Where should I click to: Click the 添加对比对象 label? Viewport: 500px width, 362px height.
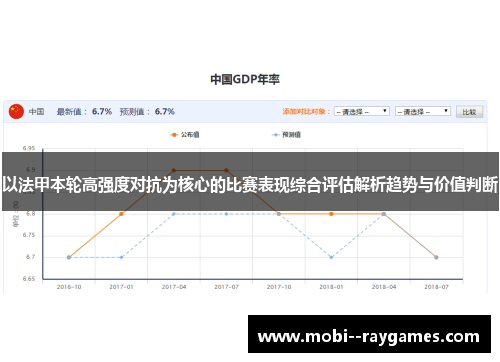point(306,111)
